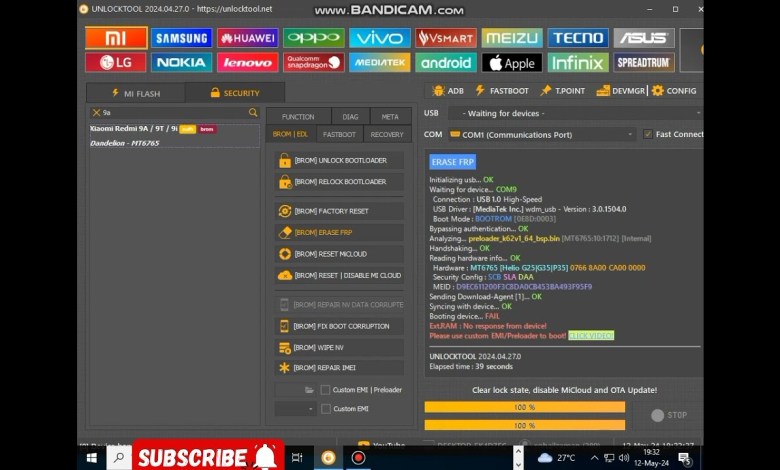The image size is (780, 470).
Task: Switch to the SECURITY tab
Action: (235, 93)
